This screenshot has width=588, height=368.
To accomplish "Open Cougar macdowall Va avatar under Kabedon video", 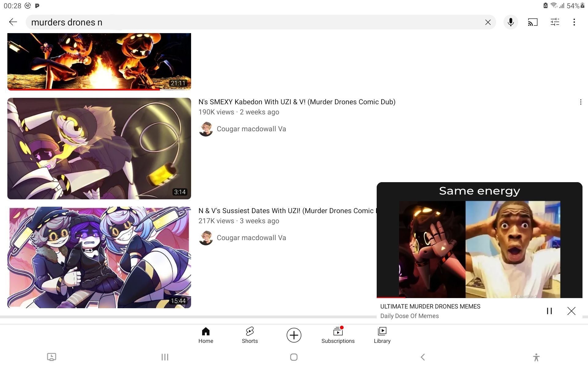I will tap(206, 129).
